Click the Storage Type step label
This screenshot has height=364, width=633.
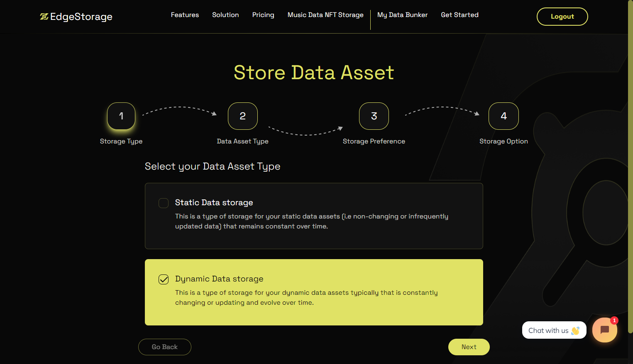point(121,141)
